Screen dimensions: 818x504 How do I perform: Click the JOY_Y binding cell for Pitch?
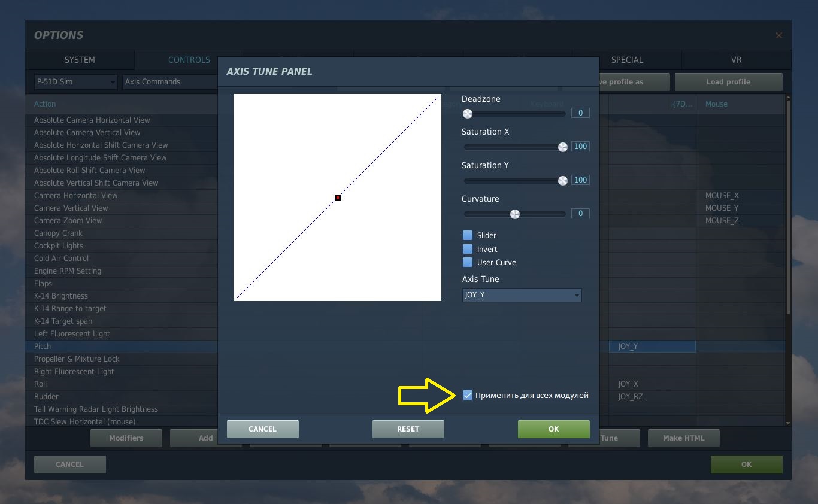coord(652,346)
